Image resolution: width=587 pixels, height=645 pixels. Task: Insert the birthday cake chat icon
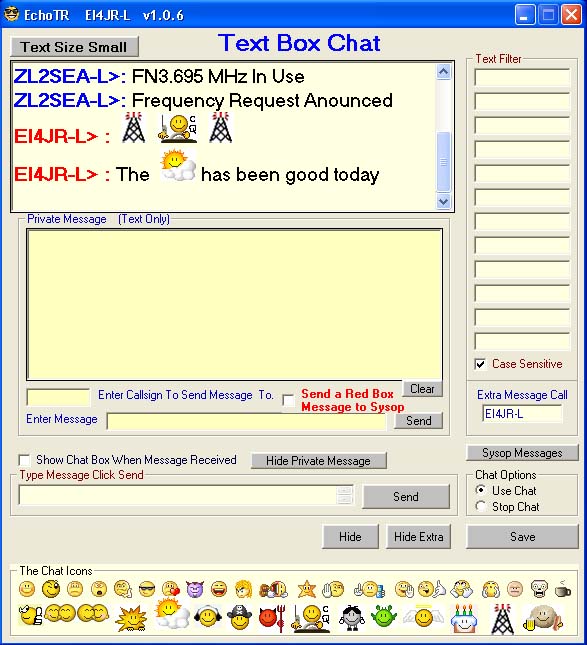(464, 618)
